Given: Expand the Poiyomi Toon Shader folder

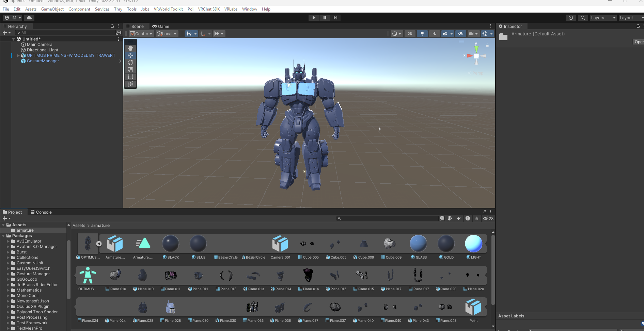Looking at the screenshot, I should coord(8,312).
